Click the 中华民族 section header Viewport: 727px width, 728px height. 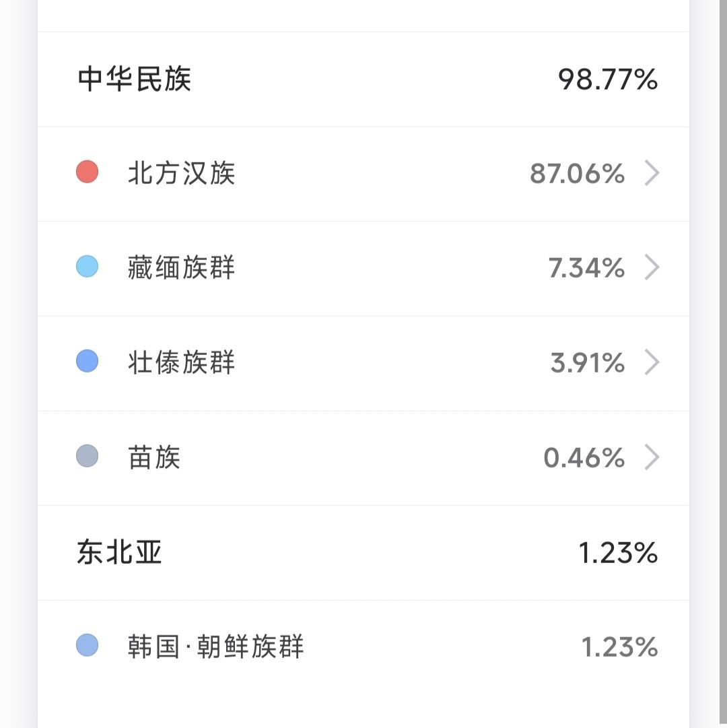coord(134,79)
